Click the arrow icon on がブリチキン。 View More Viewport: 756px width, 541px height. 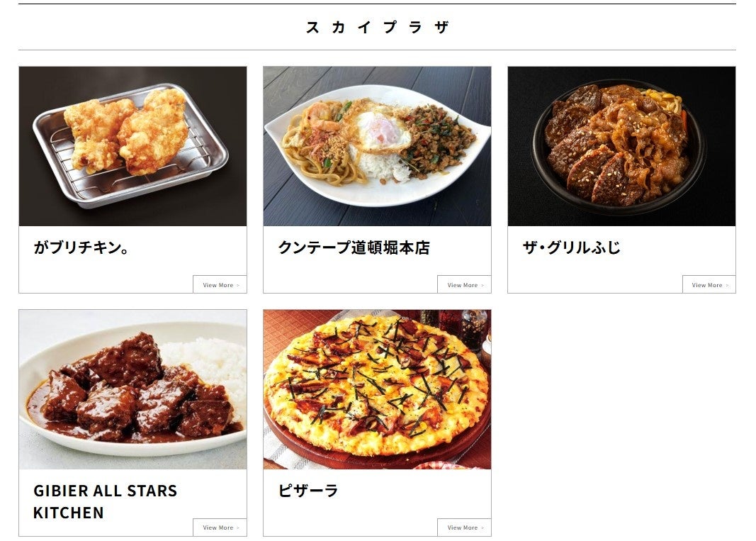pos(237,285)
